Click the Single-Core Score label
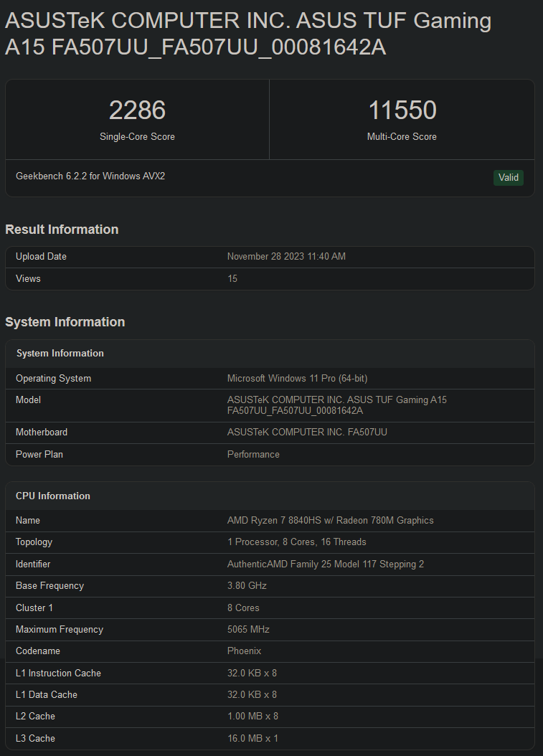The image size is (543, 756). 138,137
